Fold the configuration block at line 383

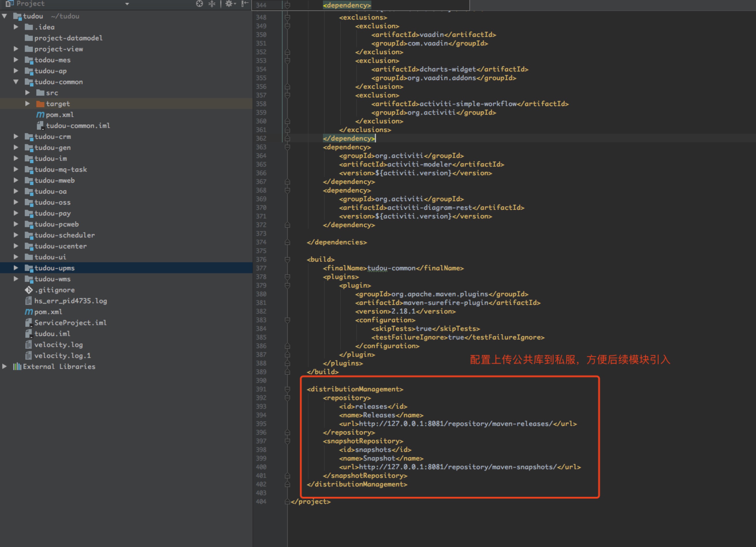(287, 320)
